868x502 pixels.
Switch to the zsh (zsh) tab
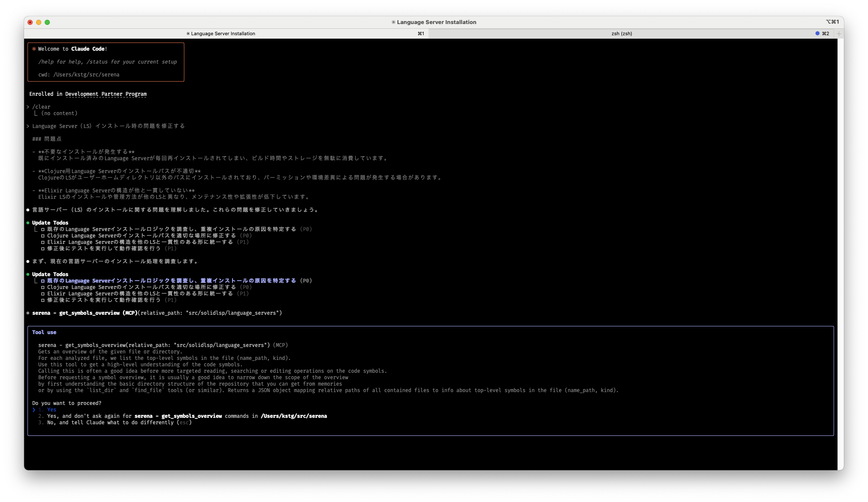coord(621,33)
